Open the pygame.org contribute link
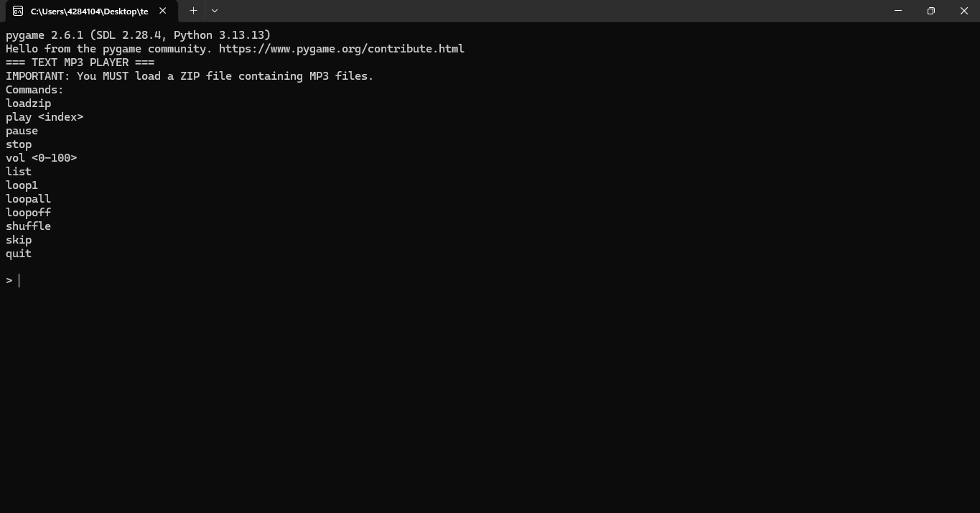980x513 pixels. tap(341, 49)
